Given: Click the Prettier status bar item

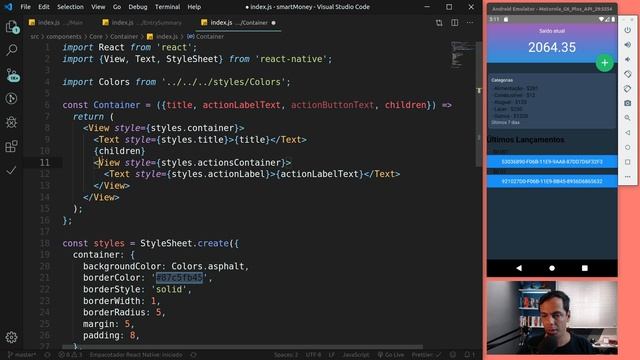Looking at the screenshot, I should point(426,355).
